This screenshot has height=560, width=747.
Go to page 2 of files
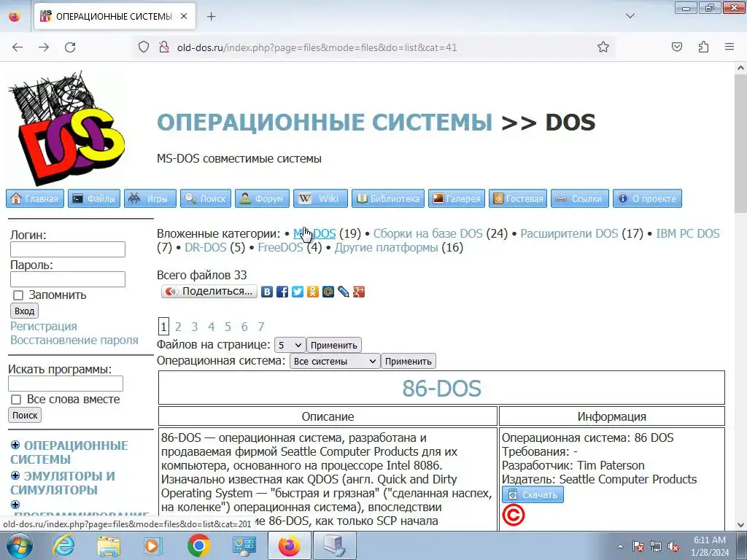pyautogui.click(x=178, y=327)
